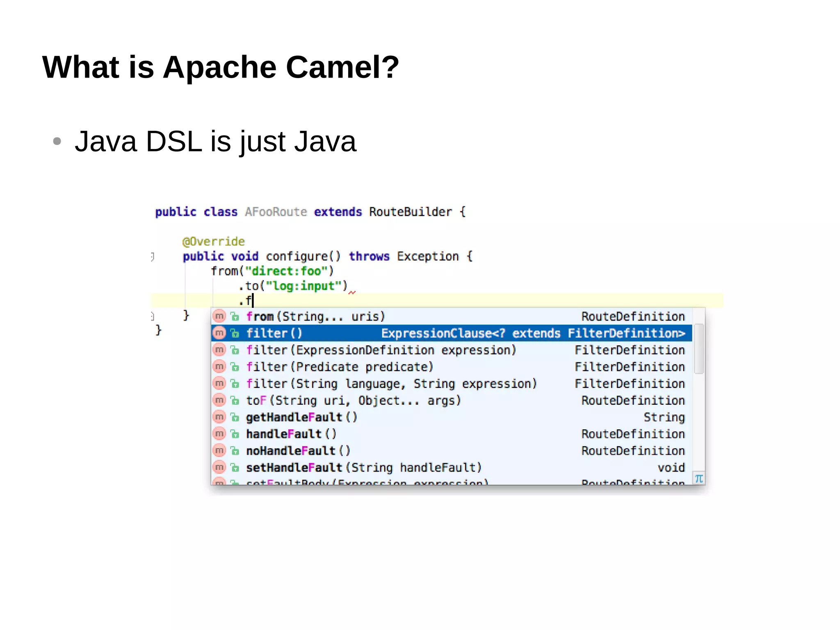
Task: Click the completion popup scrollbar thumb
Action: (698, 349)
